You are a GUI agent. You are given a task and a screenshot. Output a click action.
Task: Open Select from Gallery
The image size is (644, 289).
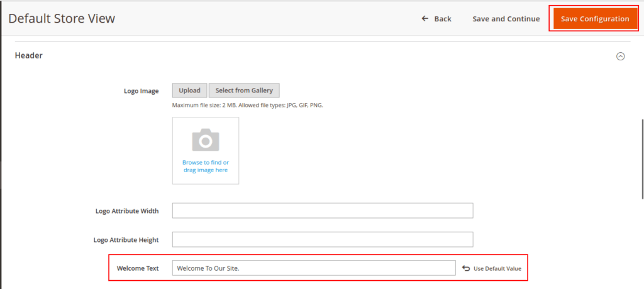[244, 90]
